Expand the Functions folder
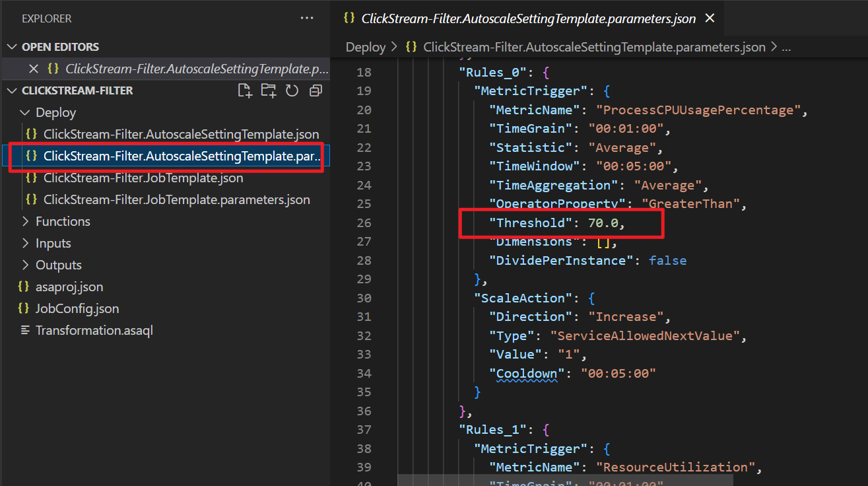Image resolution: width=868 pixels, height=486 pixels. click(x=63, y=221)
